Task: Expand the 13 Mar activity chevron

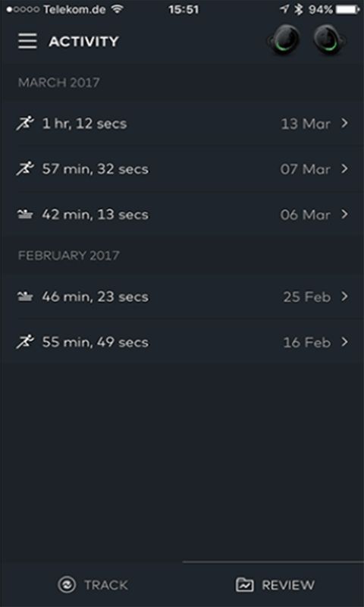Action: pos(344,124)
